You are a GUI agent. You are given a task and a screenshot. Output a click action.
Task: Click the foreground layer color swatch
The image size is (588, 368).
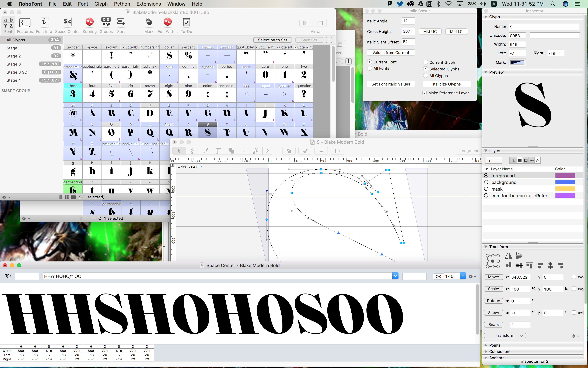(565, 175)
